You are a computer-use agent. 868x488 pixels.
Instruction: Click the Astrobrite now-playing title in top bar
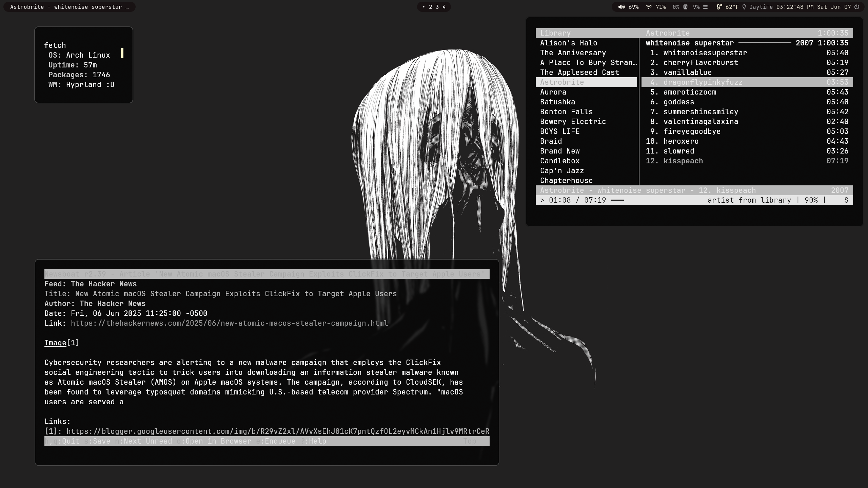(69, 7)
